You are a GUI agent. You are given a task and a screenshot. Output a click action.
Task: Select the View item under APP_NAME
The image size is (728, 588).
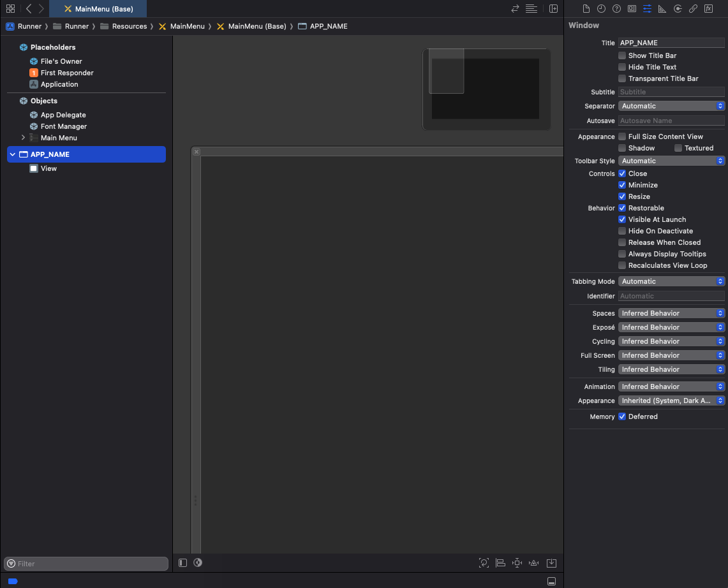[48, 168]
